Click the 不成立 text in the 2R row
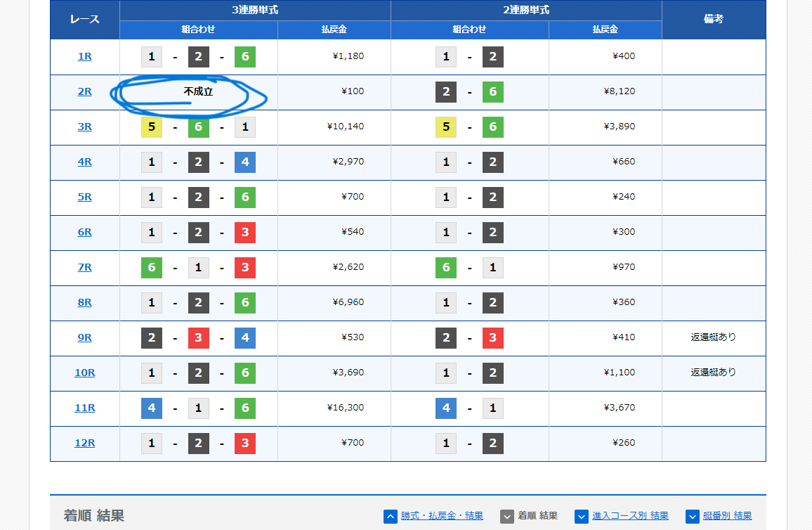 pos(198,91)
